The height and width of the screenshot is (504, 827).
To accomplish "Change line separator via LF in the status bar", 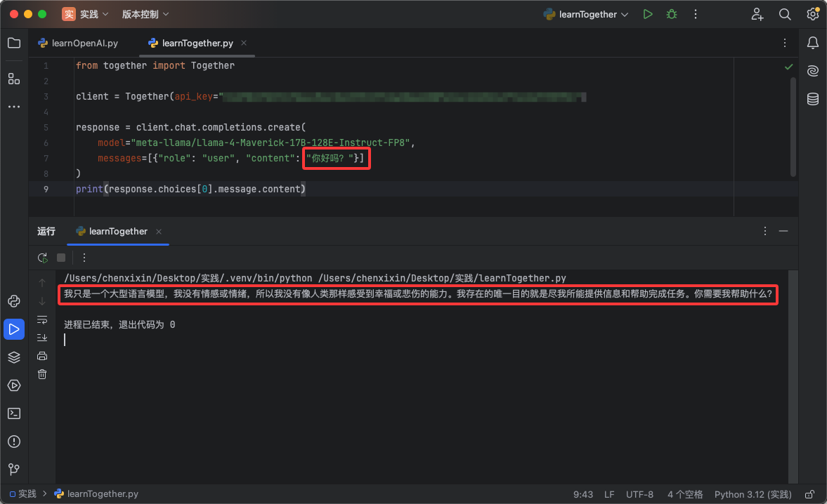I will point(609,494).
